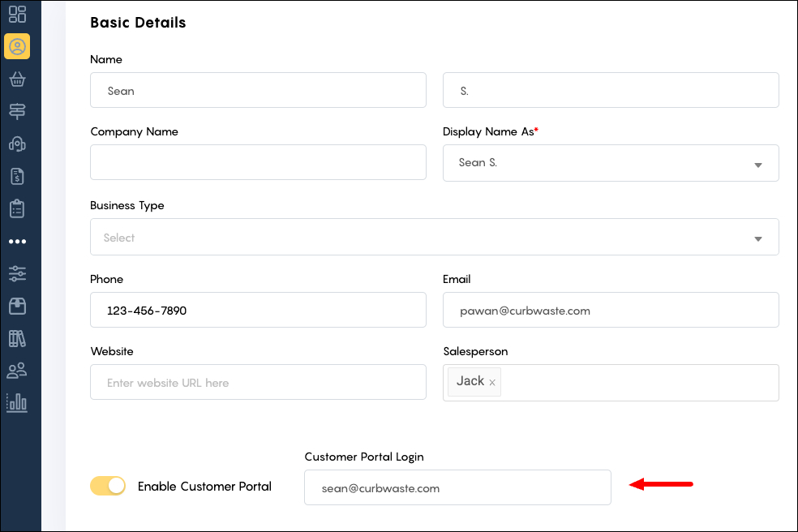Remove Jack from the Salesperson field

pyautogui.click(x=492, y=380)
